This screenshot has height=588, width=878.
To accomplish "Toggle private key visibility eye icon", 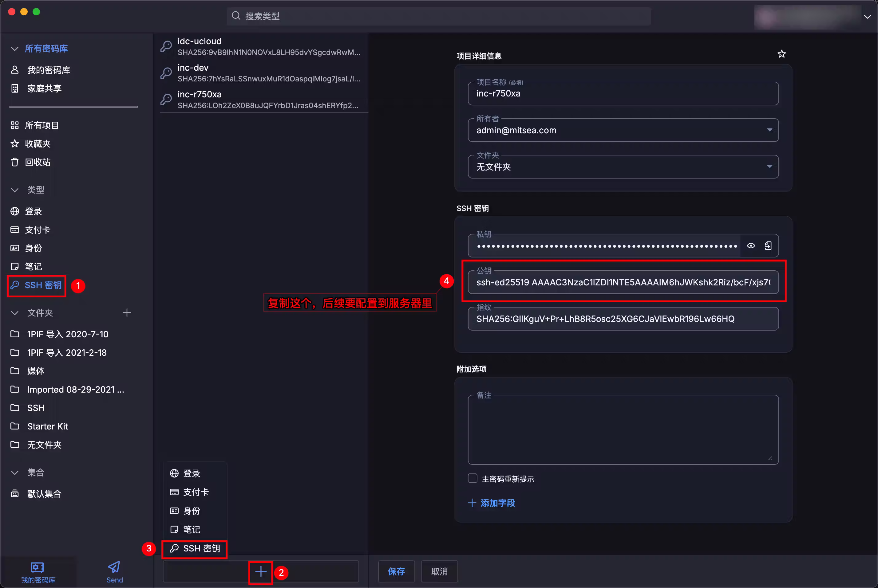I will pyautogui.click(x=751, y=246).
